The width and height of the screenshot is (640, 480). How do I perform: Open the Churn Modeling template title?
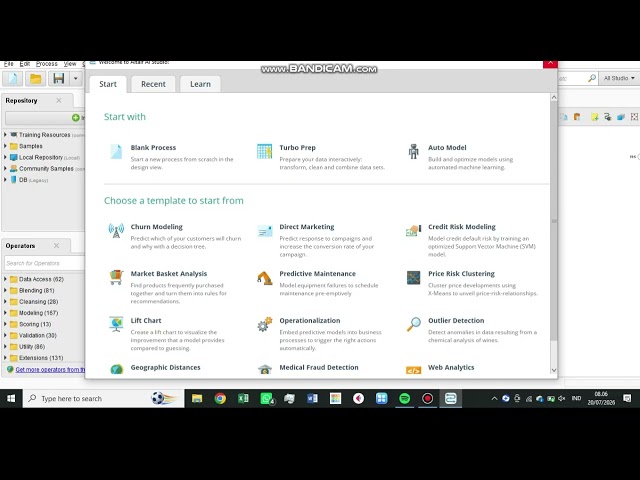click(157, 227)
